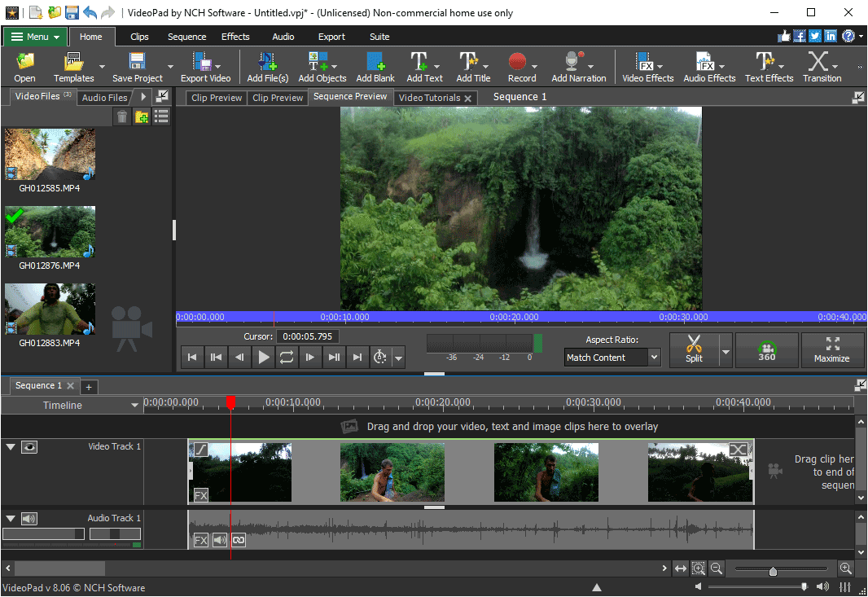Viewport: 868px width, 597px height.
Task: Open Video Effects
Action: click(647, 67)
